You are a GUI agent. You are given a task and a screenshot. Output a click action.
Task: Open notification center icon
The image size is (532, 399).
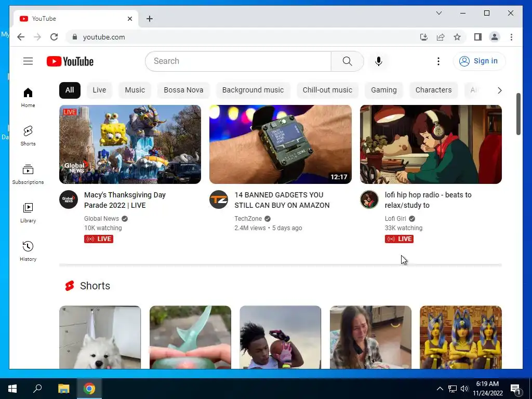point(515,389)
